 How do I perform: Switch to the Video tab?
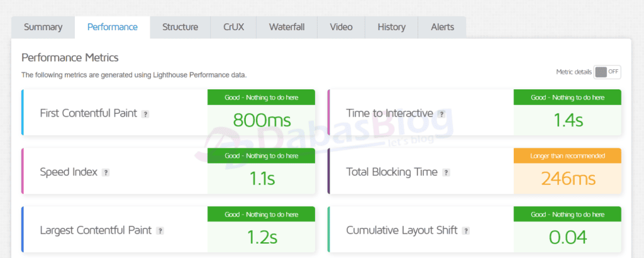point(341,28)
